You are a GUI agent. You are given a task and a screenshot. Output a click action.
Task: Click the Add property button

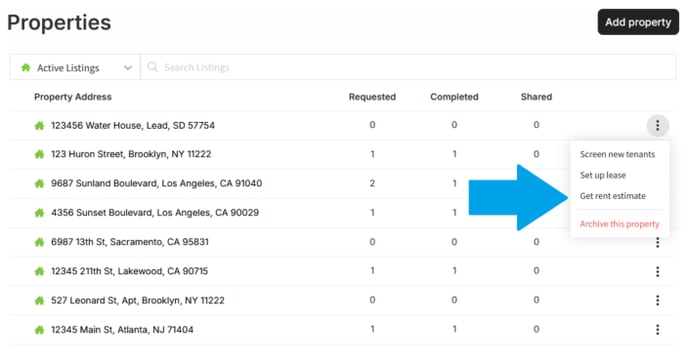click(x=638, y=22)
